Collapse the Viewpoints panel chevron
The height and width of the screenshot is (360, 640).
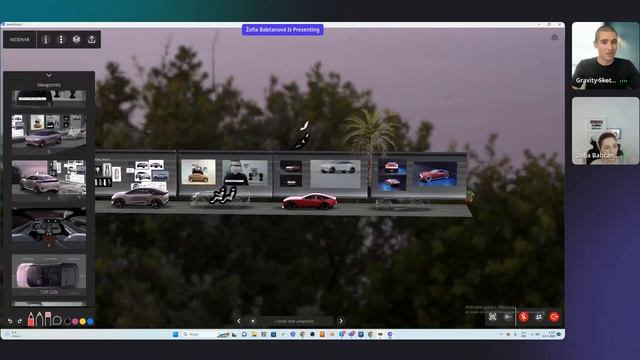pos(49,76)
